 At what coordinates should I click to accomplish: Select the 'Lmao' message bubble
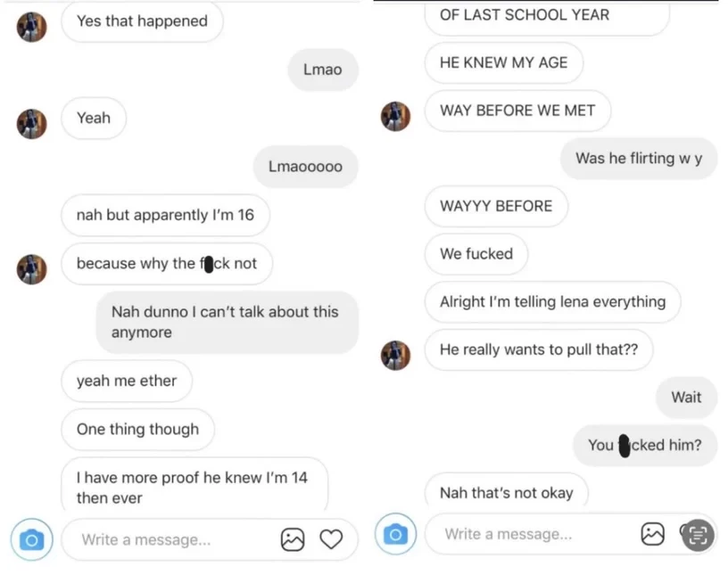pyautogui.click(x=323, y=70)
